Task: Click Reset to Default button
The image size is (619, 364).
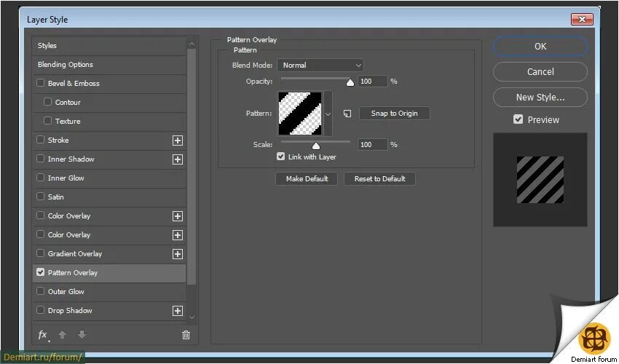Action: (379, 179)
